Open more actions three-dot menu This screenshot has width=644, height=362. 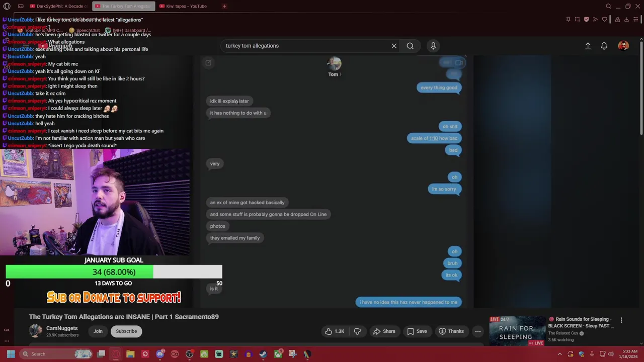click(x=478, y=331)
